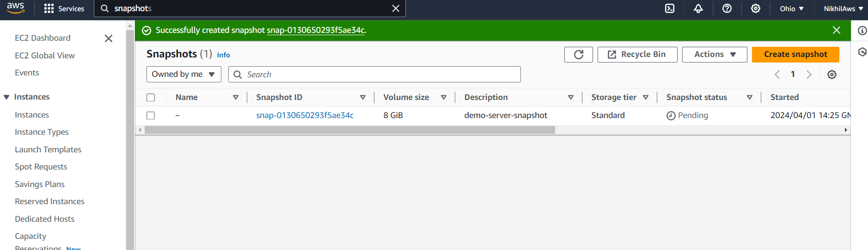Go to Launch Templates in sidebar
Viewport: 868px width, 250px height.
(x=48, y=150)
